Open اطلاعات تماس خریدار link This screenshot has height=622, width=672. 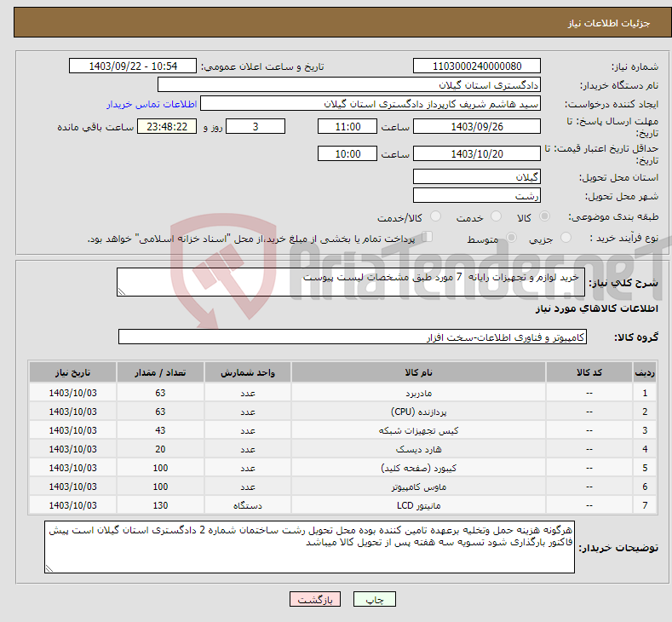[x=152, y=104]
